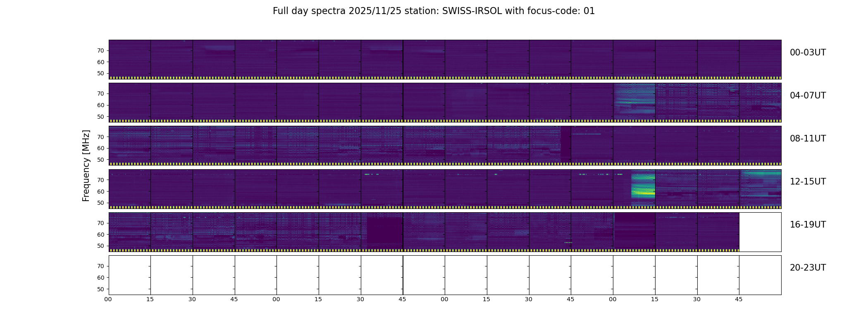
Task: Click the leftmost 00 tick on the time axis
Action: [108, 299]
